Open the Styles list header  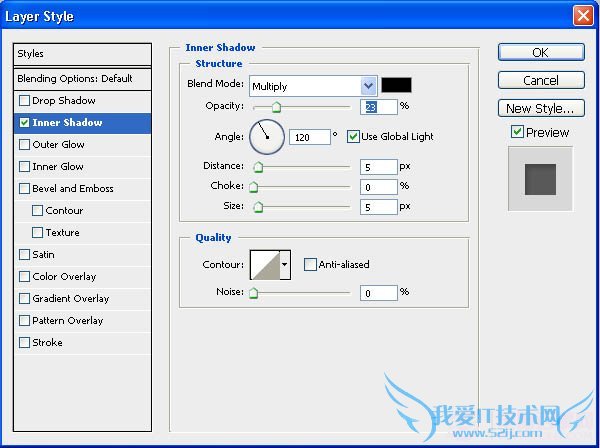tap(82, 54)
